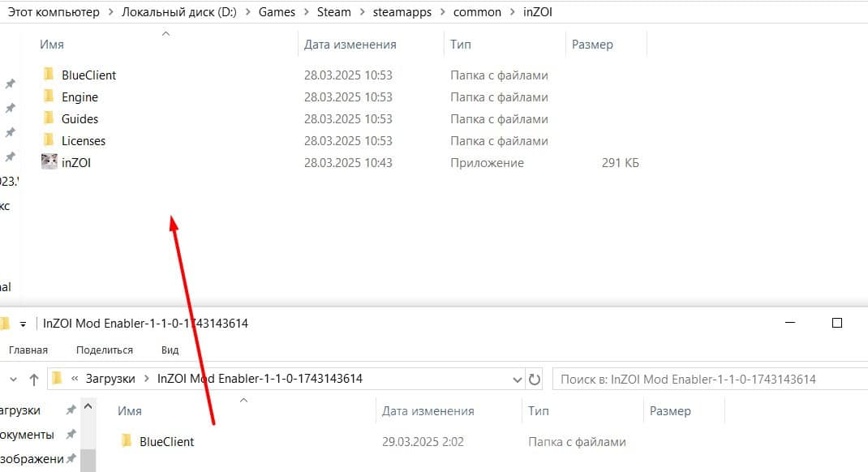Sort by Размер column in inZOI window
Image resolution: width=868 pixels, height=472 pixels.
592,45
